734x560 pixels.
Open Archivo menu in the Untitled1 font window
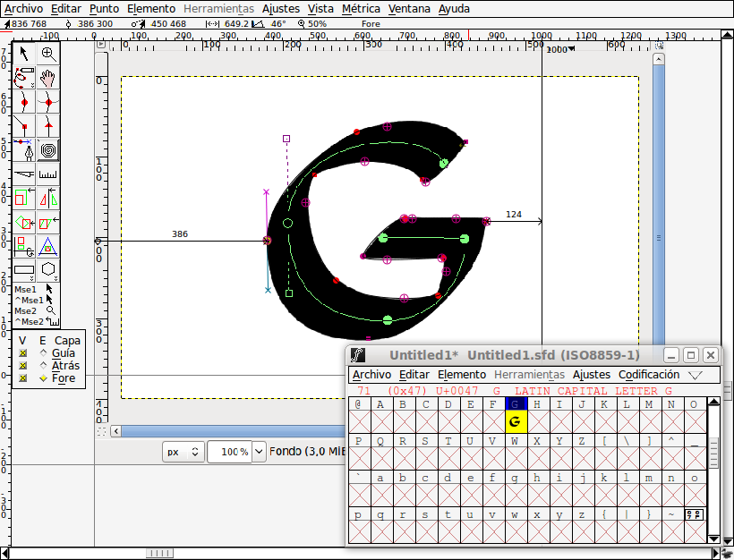click(x=371, y=375)
